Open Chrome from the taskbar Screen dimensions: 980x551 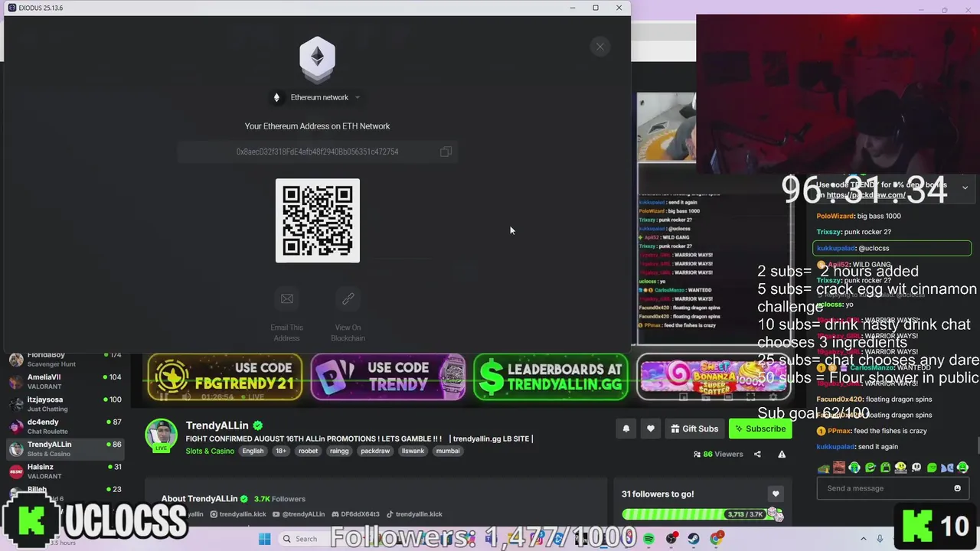tap(716, 539)
